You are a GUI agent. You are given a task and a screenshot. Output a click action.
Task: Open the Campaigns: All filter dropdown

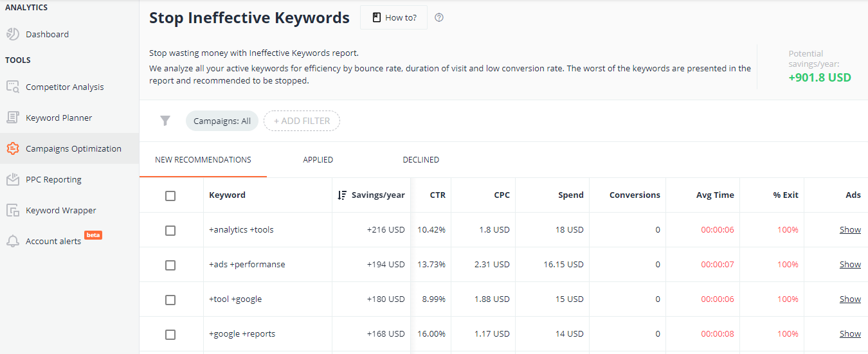tap(222, 121)
